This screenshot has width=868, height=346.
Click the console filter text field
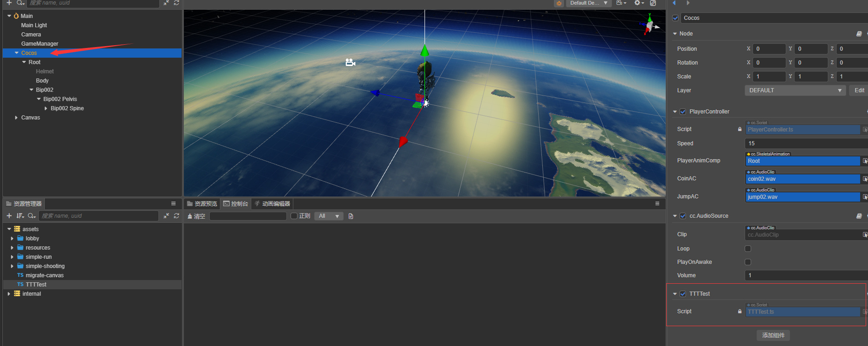(248, 216)
